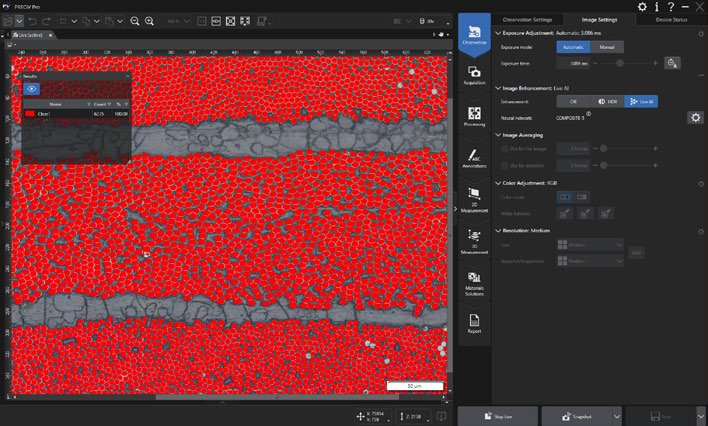Turn image enhancement Off
708x426 pixels.
point(575,101)
